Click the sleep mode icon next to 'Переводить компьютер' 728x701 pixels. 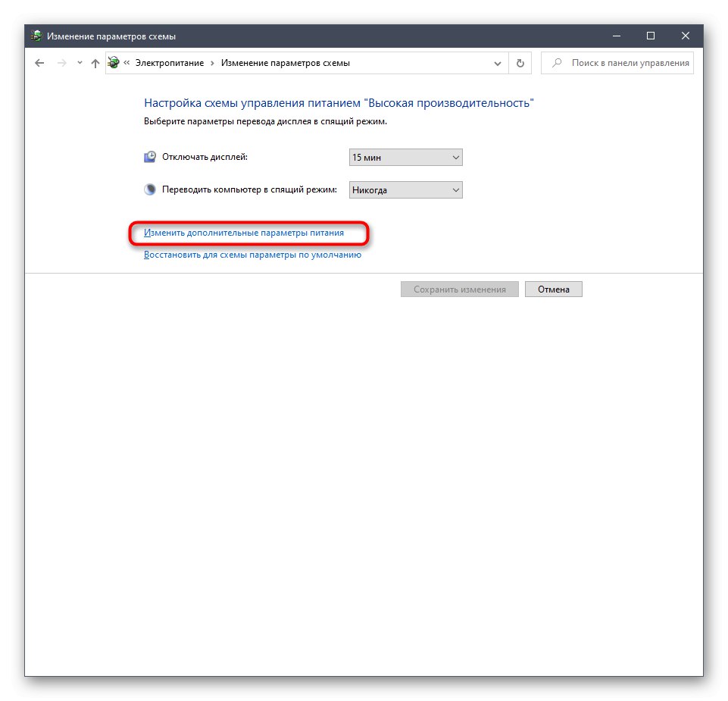(150, 189)
